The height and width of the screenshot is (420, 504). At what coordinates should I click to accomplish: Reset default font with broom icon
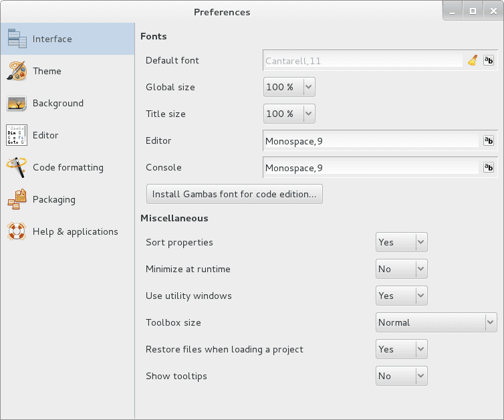click(473, 60)
